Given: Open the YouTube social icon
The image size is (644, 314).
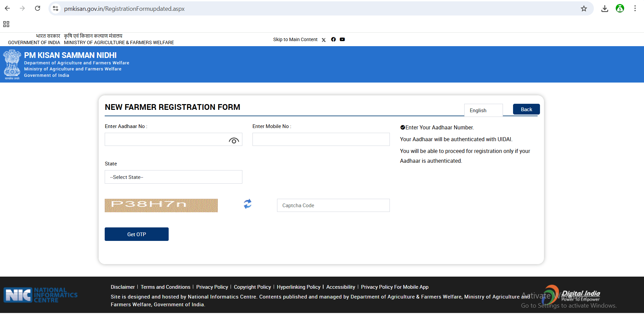Looking at the screenshot, I should click(342, 39).
